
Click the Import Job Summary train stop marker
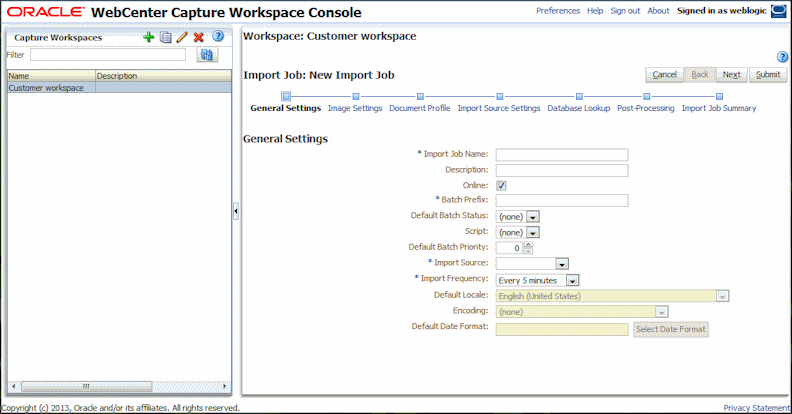(719, 96)
